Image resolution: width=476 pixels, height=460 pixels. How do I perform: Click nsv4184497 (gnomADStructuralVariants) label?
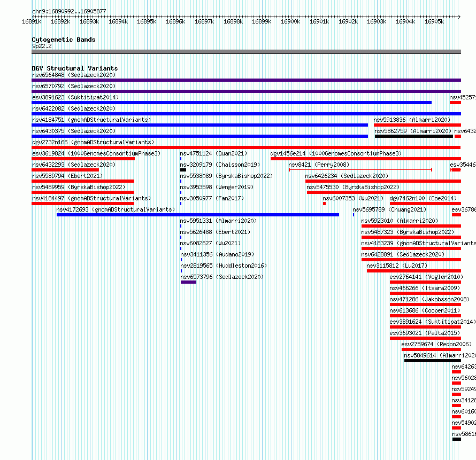91,198
